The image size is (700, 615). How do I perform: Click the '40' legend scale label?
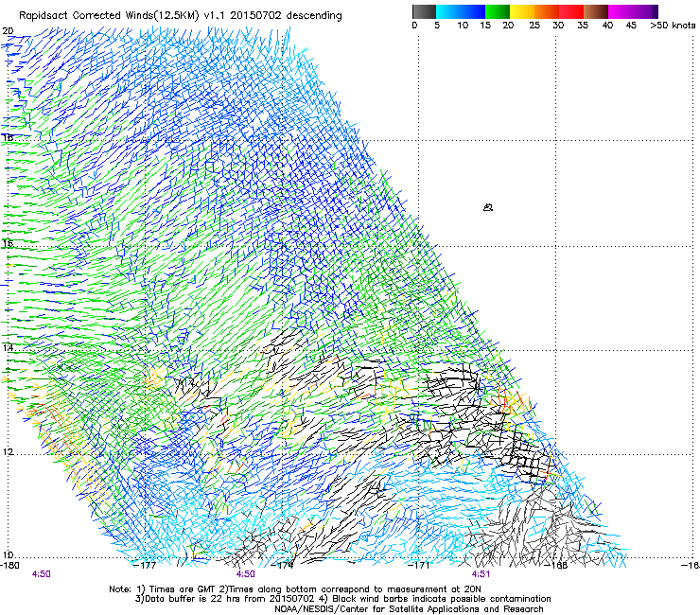tap(607, 26)
